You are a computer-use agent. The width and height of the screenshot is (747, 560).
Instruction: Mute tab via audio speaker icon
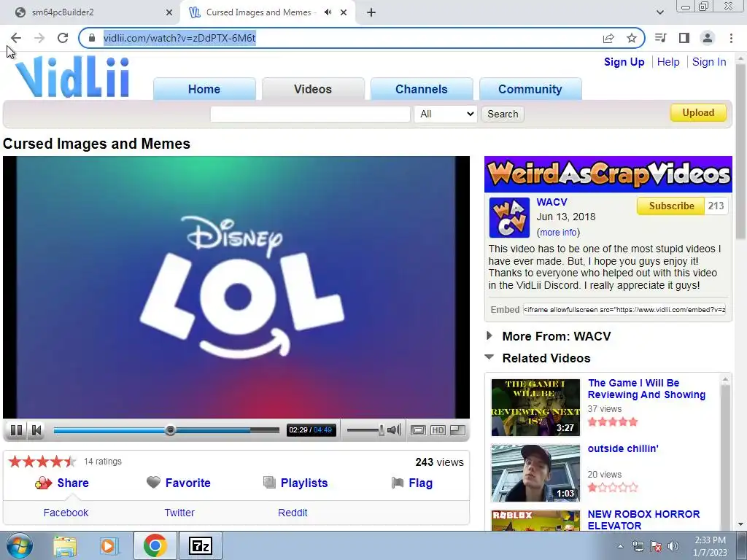coord(328,12)
